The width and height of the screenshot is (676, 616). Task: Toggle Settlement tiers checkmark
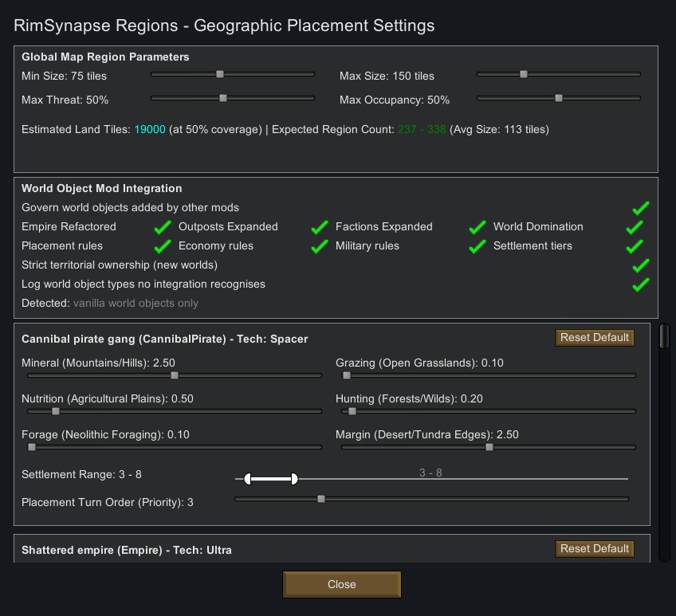(x=635, y=246)
